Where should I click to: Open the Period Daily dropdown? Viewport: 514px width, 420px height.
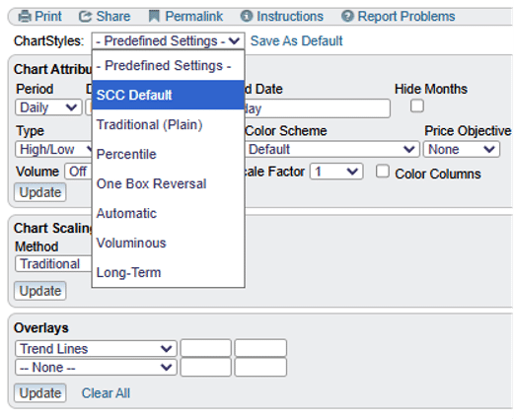[x=48, y=107]
